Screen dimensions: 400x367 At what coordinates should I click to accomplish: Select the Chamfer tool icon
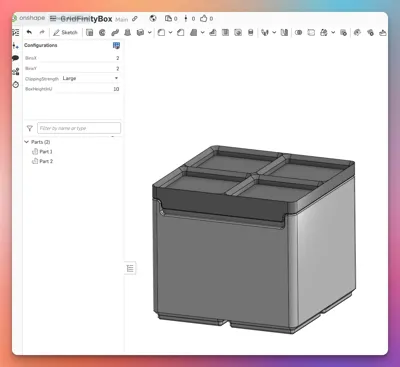181,32
